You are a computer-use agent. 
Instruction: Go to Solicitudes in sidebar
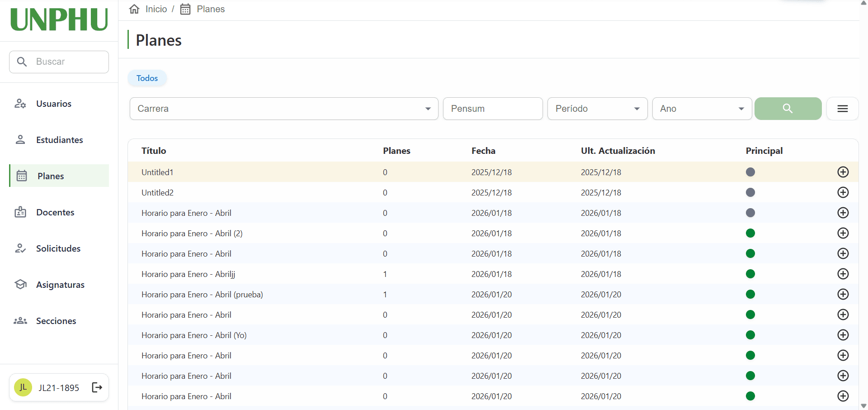59,248
